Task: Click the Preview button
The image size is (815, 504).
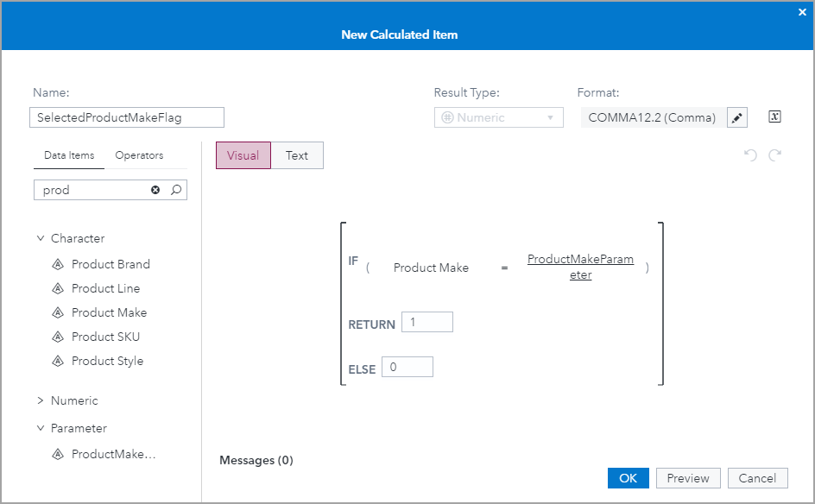Action: [x=688, y=478]
